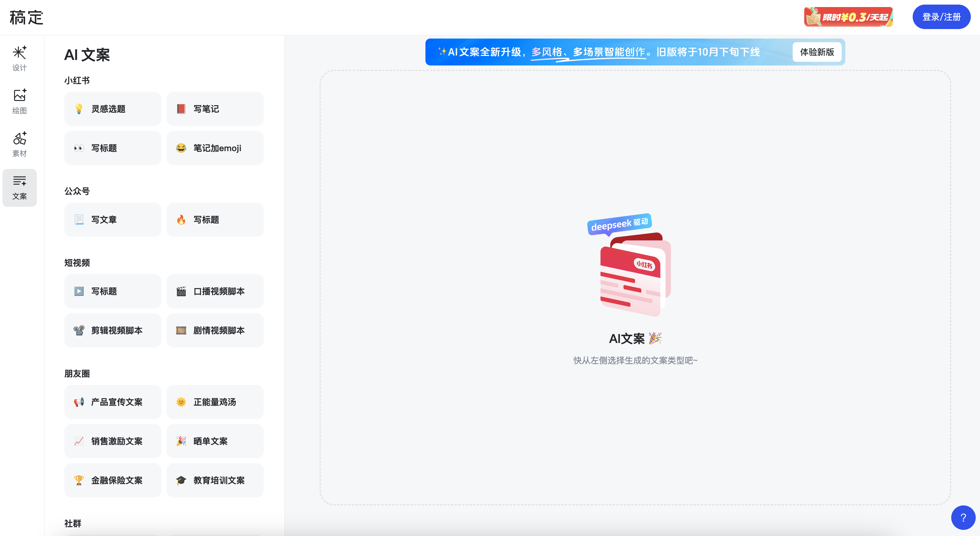Open 剪辑视频脚本 option
The image size is (980, 536).
113,330
